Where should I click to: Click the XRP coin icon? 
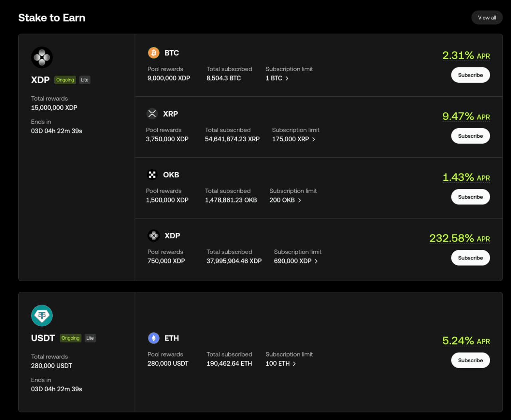click(x=152, y=114)
